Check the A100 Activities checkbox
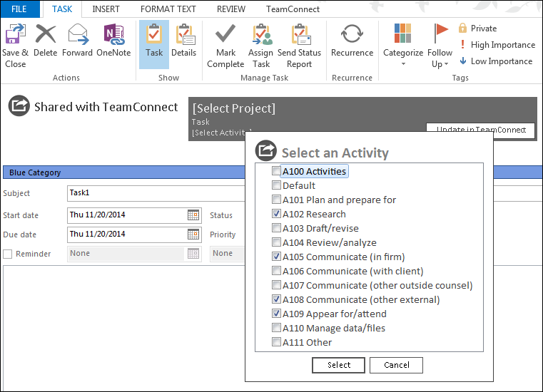Viewport: 543px width, 392px height. (276, 171)
